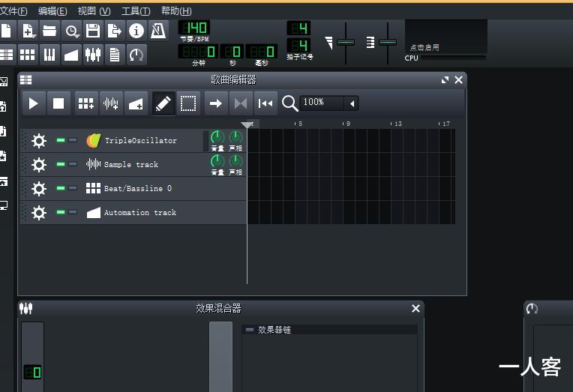573x392 pixels.
Task: Export current project icon
Action: click(115, 31)
